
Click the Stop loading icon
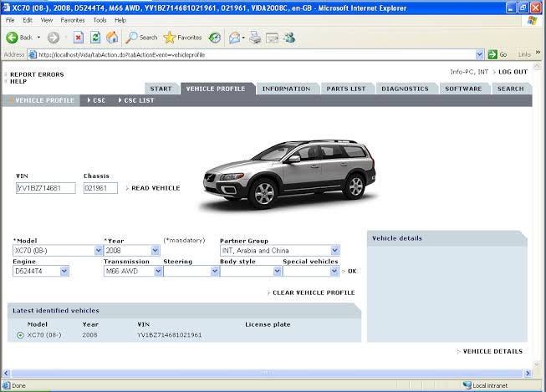[78, 38]
